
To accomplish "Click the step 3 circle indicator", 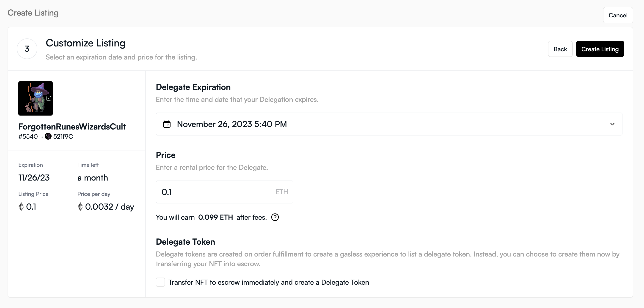I will click(x=27, y=49).
